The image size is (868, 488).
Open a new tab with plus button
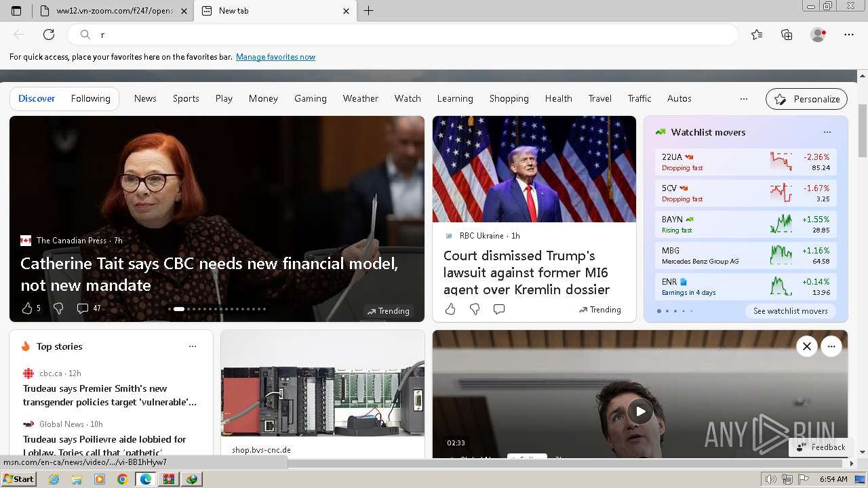click(369, 11)
